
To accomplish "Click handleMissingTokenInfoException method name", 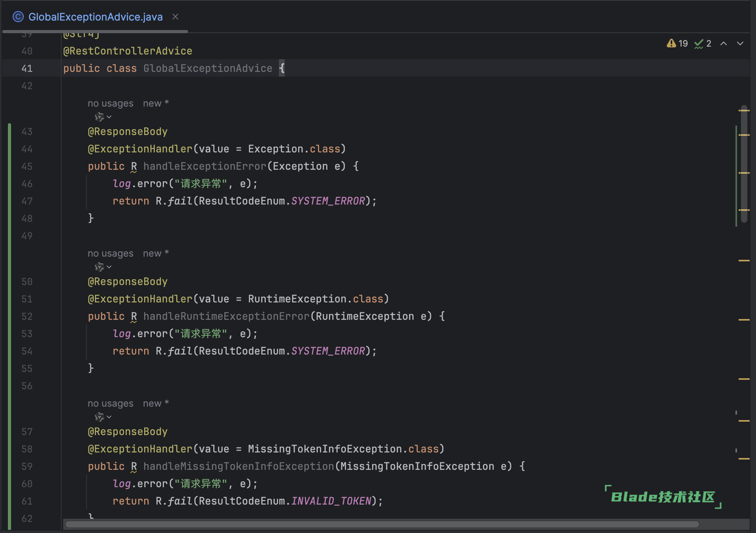I will coord(239,466).
